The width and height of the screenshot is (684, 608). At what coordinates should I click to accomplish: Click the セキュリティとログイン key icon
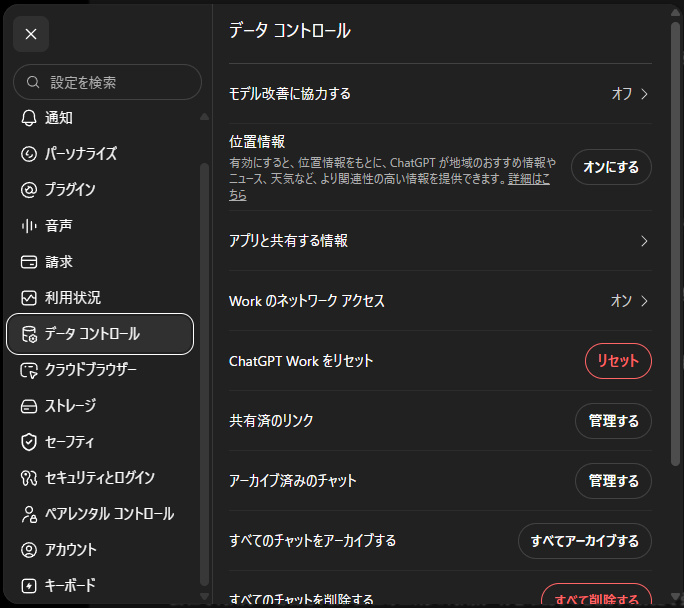pyautogui.click(x=29, y=478)
